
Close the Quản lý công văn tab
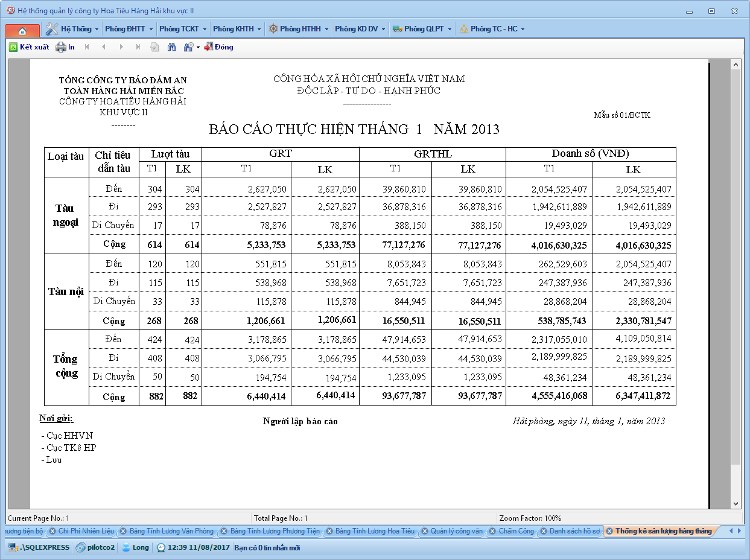(425, 532)
